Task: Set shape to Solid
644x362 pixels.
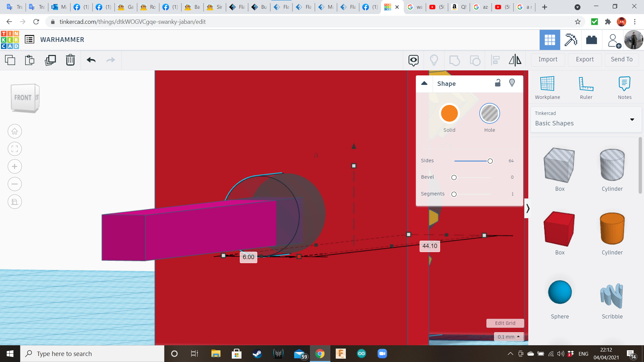Action: pos(449,114)
